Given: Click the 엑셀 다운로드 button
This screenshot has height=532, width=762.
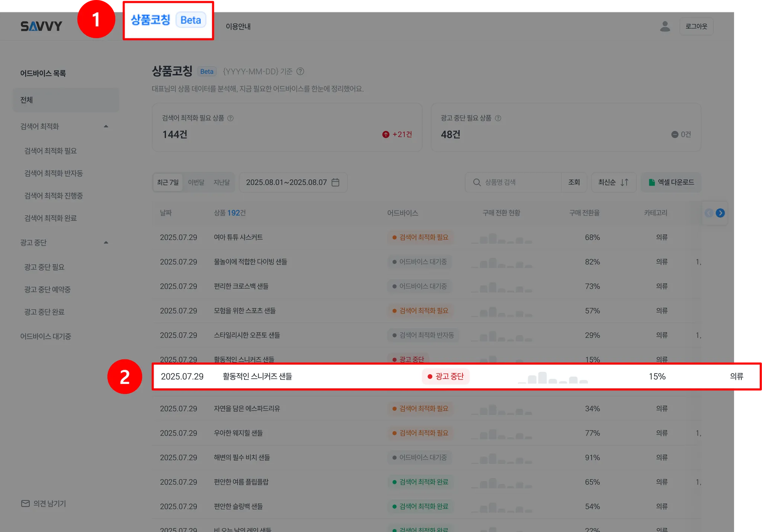Looking at the screenshot, I should tap(671, 182).
